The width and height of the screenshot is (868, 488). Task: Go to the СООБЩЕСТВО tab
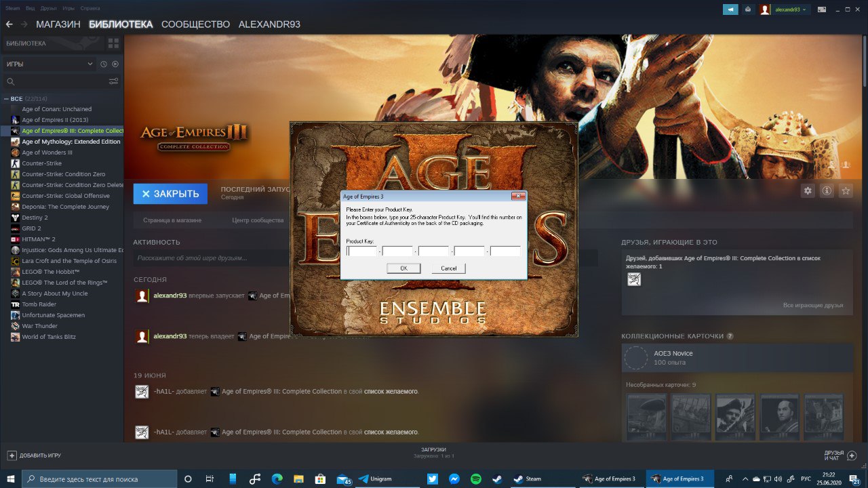click(195, 24)
